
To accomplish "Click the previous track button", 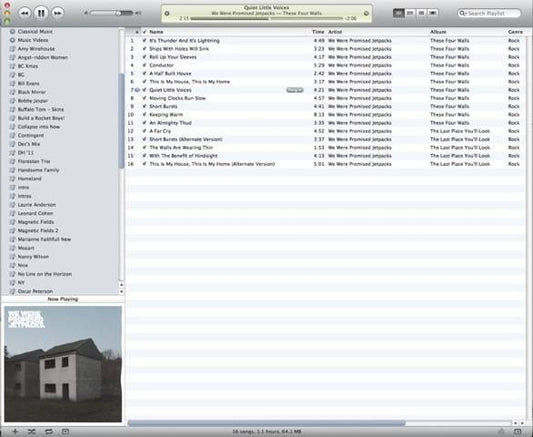I will 24,13.
